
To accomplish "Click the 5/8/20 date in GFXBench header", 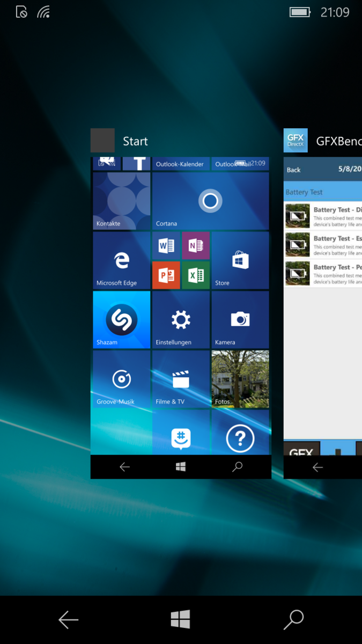I will coord(350,169).
